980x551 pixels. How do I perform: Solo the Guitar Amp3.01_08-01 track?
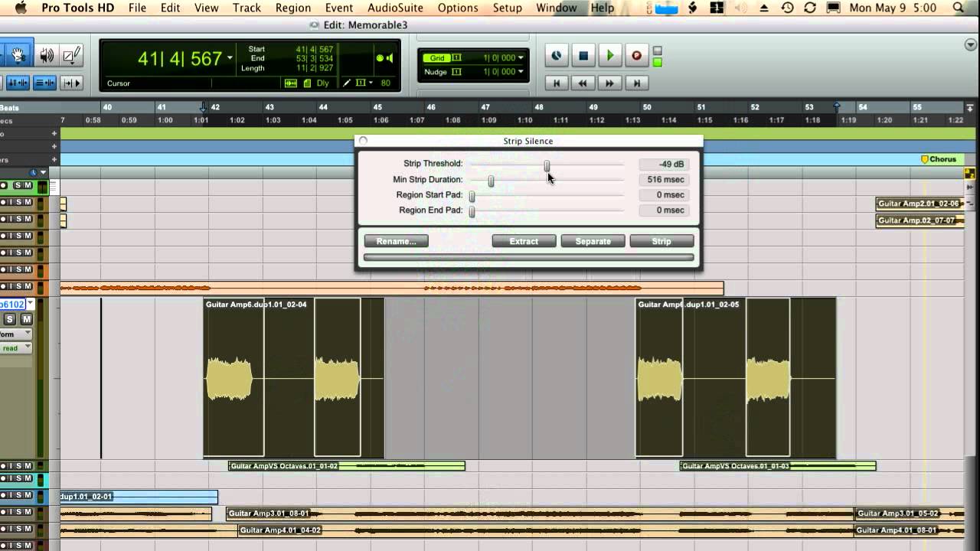pyautogui.click(x=18, y=512)
